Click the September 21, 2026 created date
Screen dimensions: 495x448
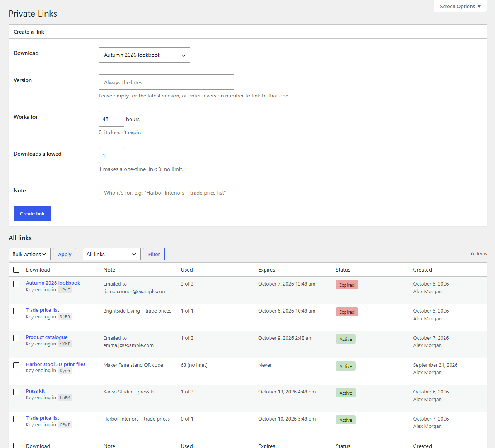pyautogui.click(x=435, y=365)
